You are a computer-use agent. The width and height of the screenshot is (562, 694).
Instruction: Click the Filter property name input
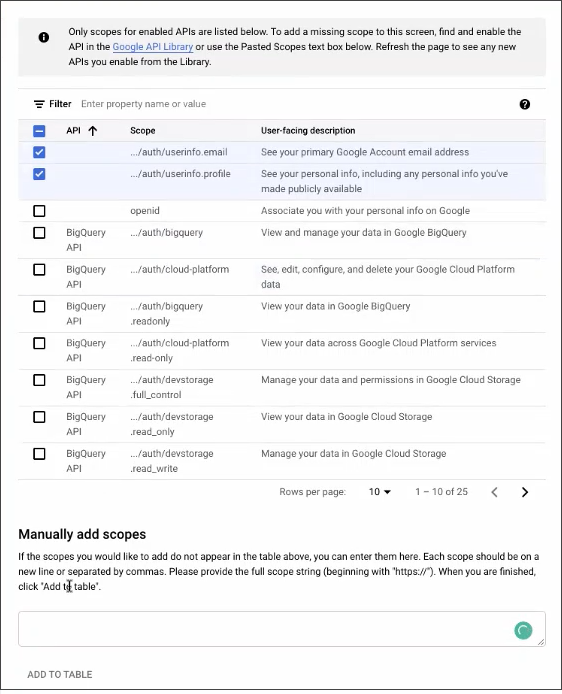click(x=143, y=104)
